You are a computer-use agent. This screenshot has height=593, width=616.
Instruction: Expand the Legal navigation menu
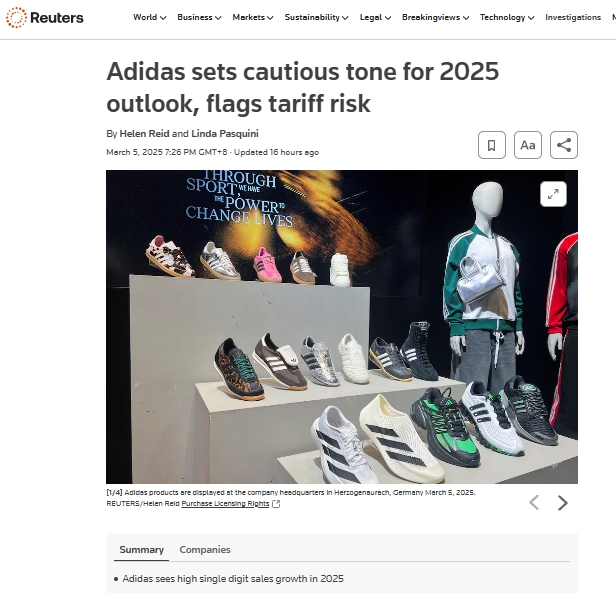(375, 17)
